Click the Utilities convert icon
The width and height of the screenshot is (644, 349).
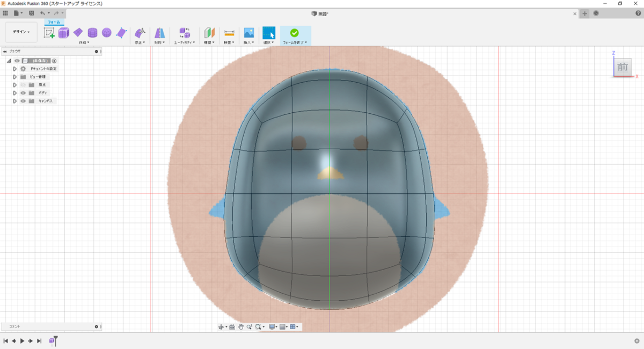pos(185,33)
